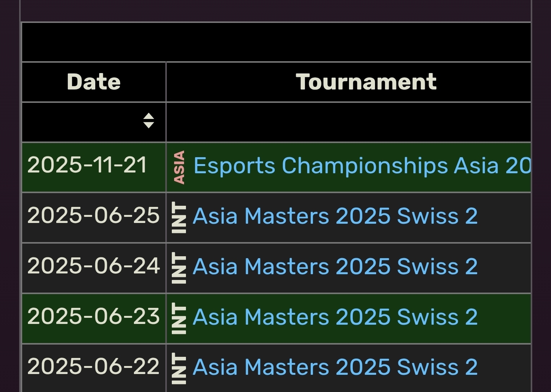Click the INT badge in 2025-06-22 row
The width and height of the screenshot is (551, 392).
click(179, 368)
